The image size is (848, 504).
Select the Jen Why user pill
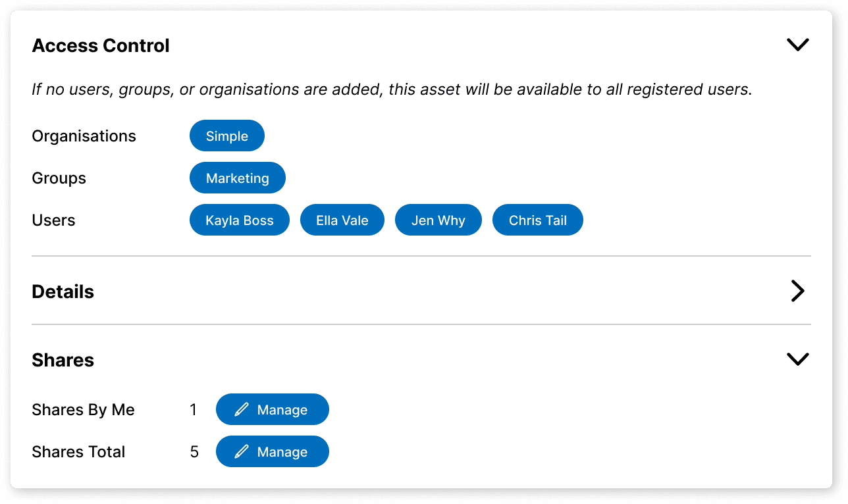click(438, 220)
